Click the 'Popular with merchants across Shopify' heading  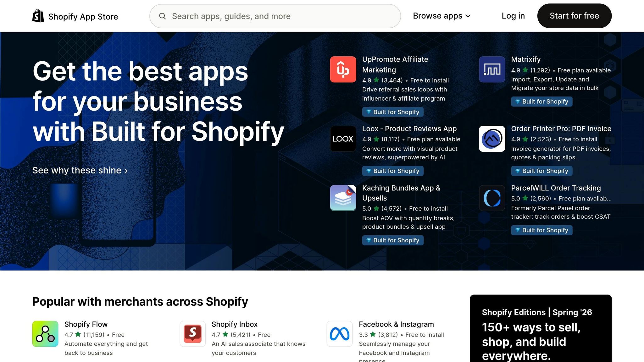[140, 301]
